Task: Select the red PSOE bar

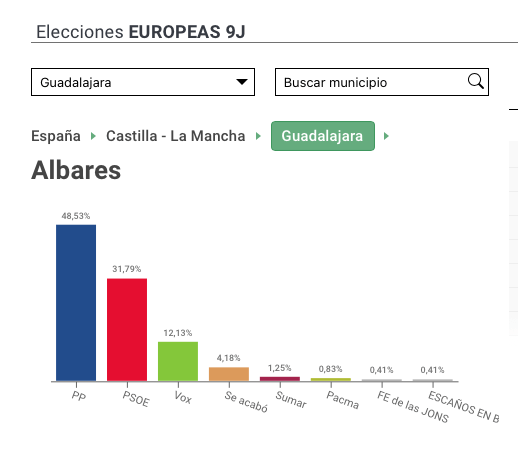Action: pyautogui.click(x=127, y=330)
